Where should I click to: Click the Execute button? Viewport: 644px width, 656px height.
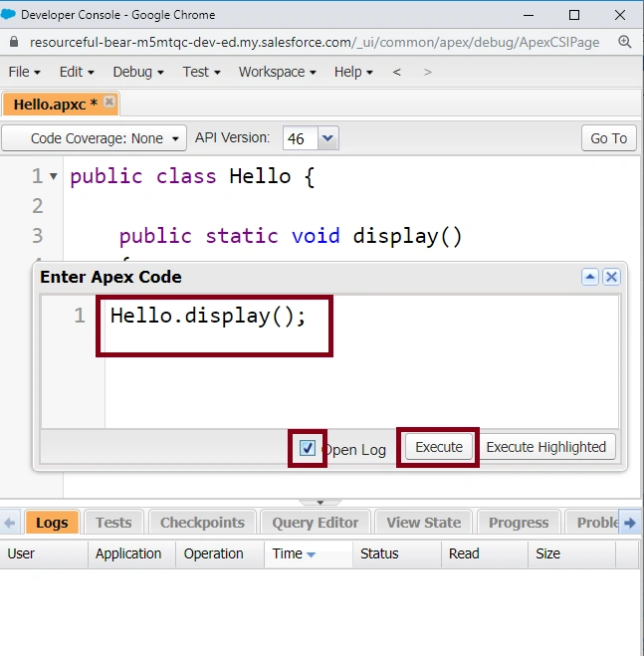439,447
